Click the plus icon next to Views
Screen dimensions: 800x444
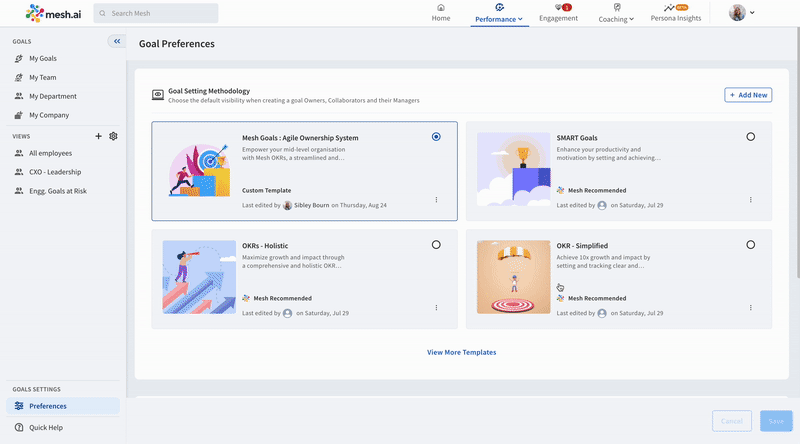(98, 136)
